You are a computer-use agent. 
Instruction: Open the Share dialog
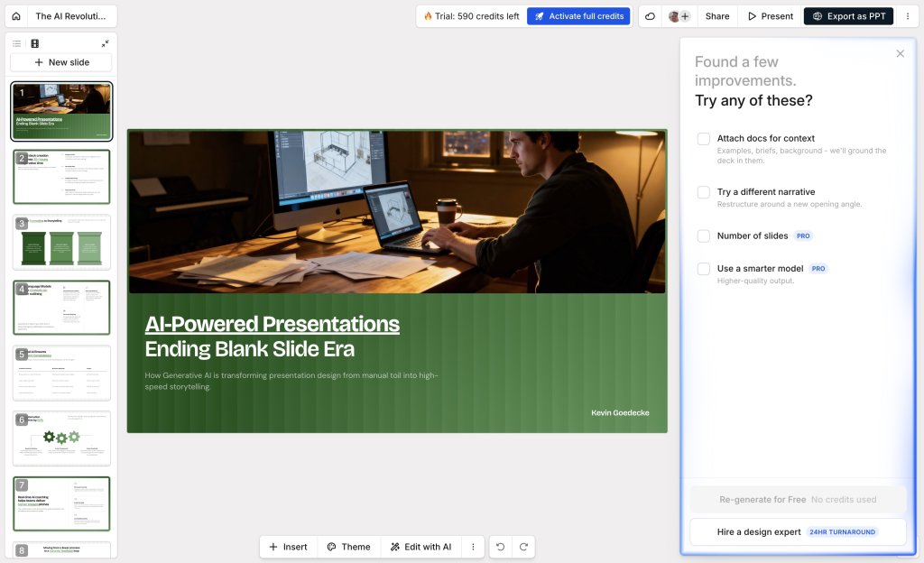click(717, 16)
